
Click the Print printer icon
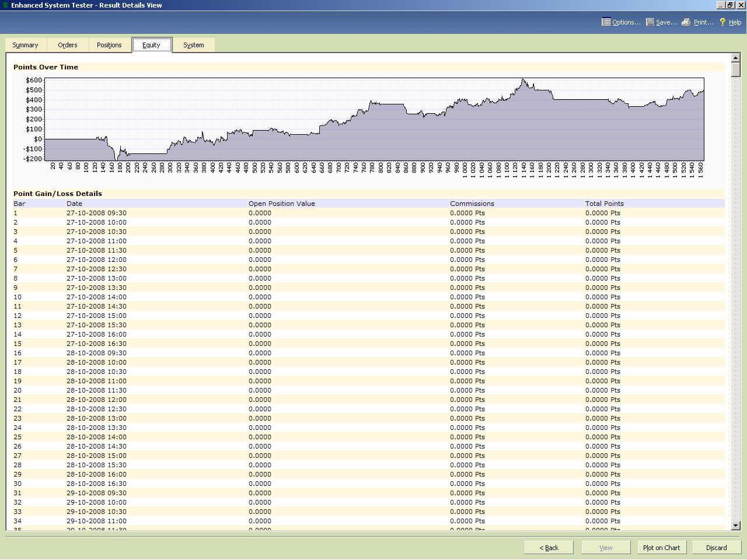pyautogui.click(x=686, y=22)
